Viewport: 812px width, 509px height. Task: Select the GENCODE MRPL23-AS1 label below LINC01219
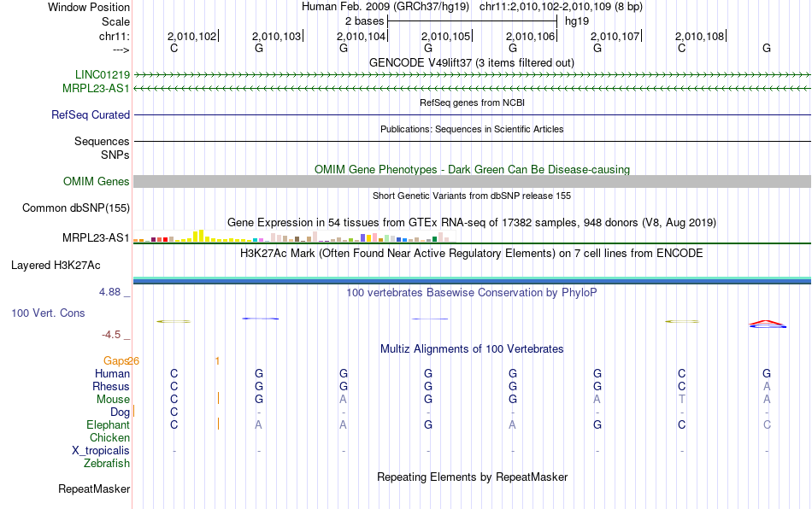(96, 89)
